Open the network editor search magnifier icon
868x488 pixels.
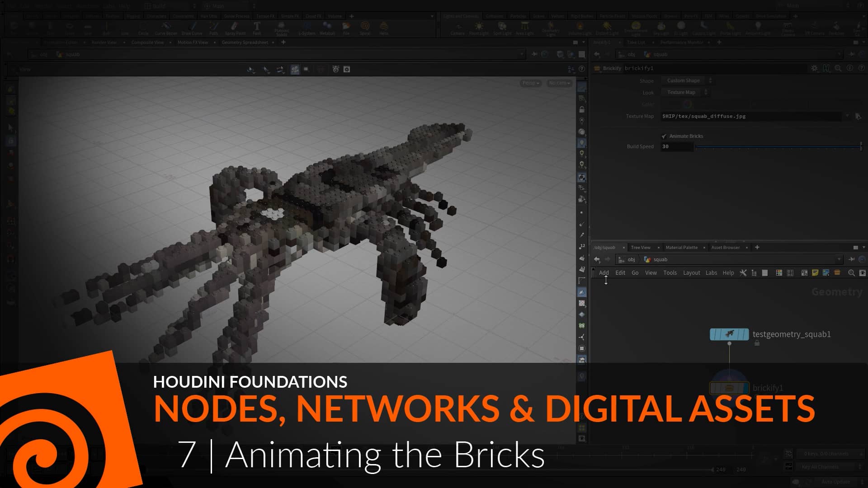point(852,272)
